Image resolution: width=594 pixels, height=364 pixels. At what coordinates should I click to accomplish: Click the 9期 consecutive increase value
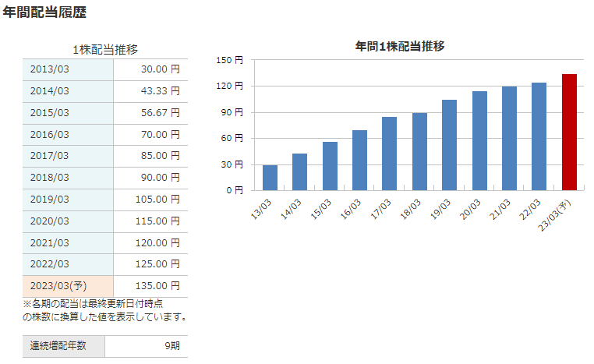pyautogui.click(x=172, y=346)
